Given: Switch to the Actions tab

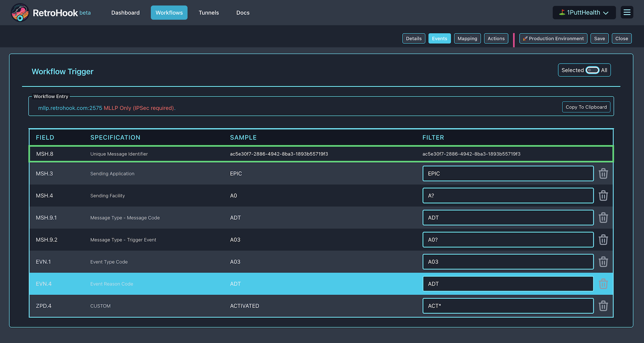Looking at the screenshot, I should (496, 39).
